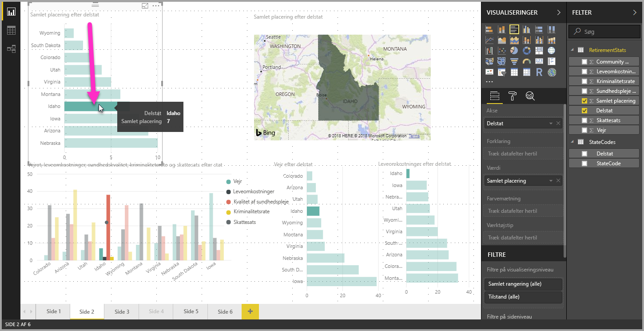This screenshot has height=331, width=644.
Task: Open the Format (paint roller) pane
Action: coord(512,96)
